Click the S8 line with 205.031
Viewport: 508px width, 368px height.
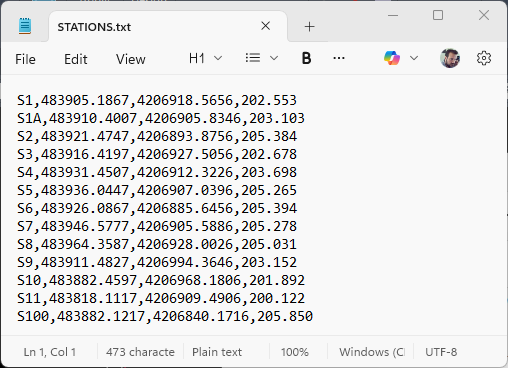click(157, 244)
